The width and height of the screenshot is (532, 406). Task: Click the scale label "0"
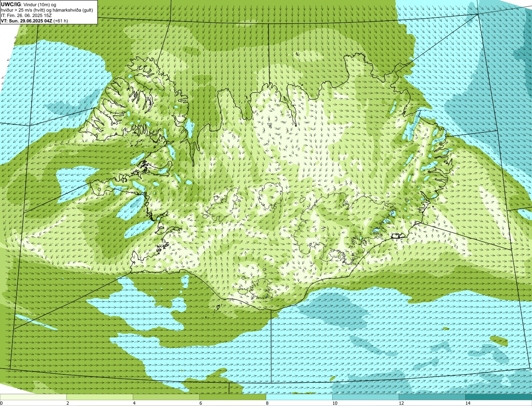coord(1,403)
